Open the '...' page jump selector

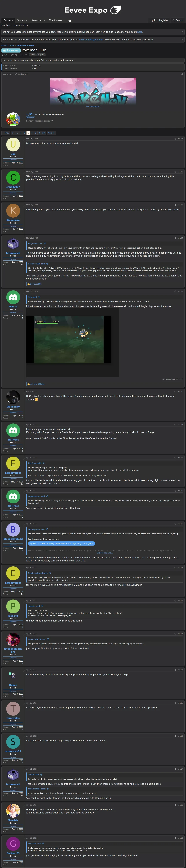click(x=17, y=133)
